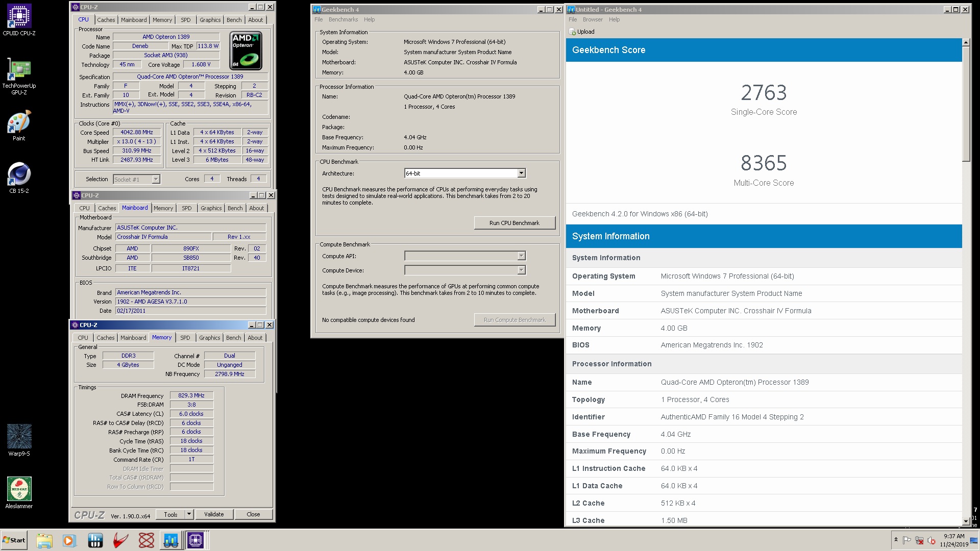Run CPU Benchmark in Geekbench 4

pos(514,223)
